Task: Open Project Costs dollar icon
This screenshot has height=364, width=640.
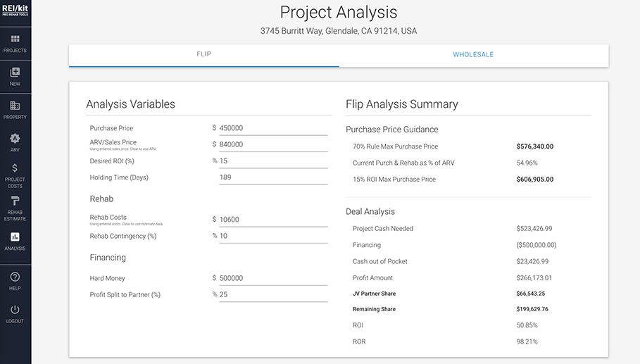Action: point(15,168)
